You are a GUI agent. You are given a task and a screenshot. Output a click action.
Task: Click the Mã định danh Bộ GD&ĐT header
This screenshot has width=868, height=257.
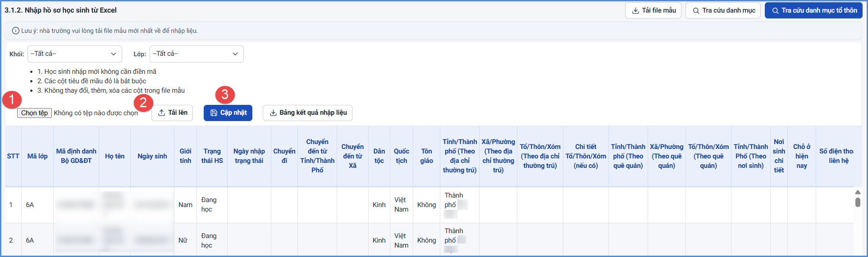76,156
